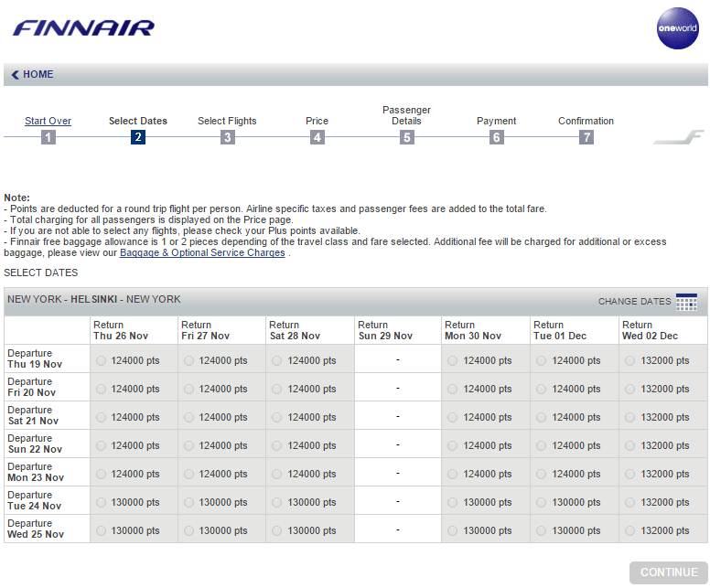Click step 4 Price number box
The height and width of the screenshot is (588, 710).
coord(317,137)
